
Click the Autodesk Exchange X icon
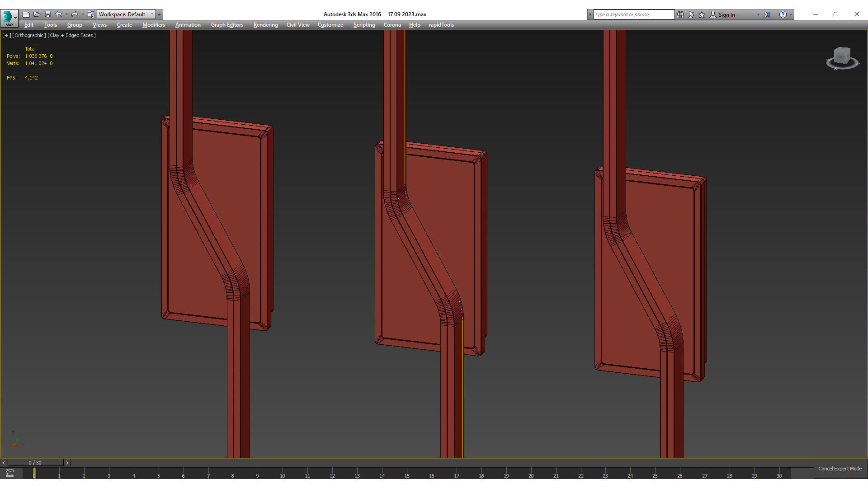(x=767, y=14)
